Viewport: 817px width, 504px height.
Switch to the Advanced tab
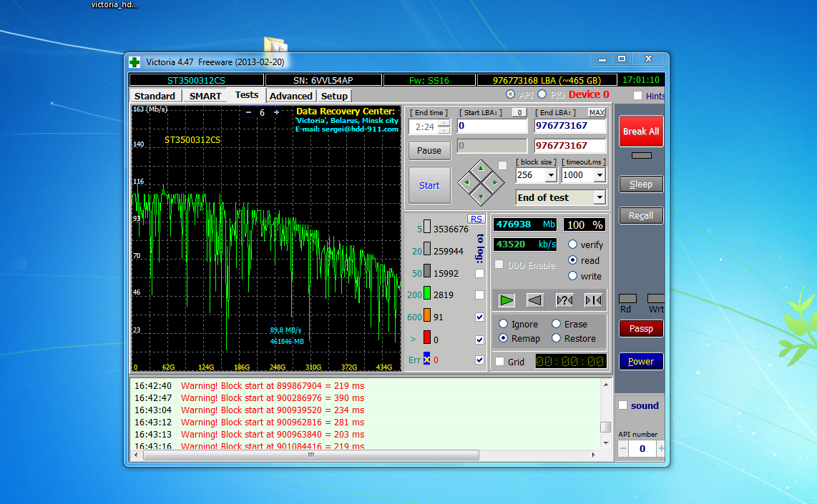(x=290, y=96)
